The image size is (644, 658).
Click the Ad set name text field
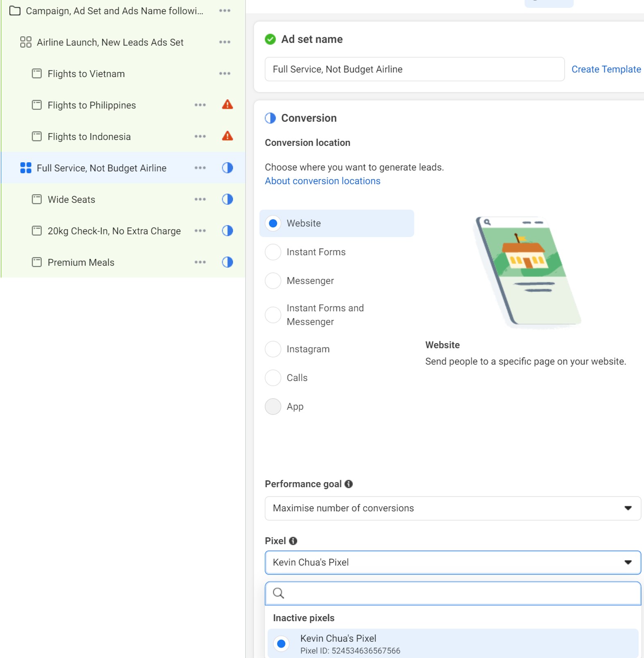pos(414,69)
